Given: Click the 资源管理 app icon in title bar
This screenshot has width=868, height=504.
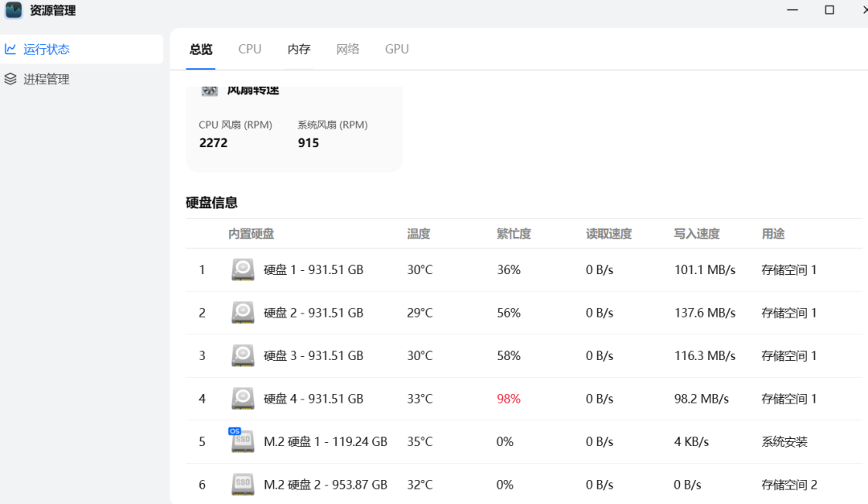Looking at the screenshot, I should tap(14, 10).
